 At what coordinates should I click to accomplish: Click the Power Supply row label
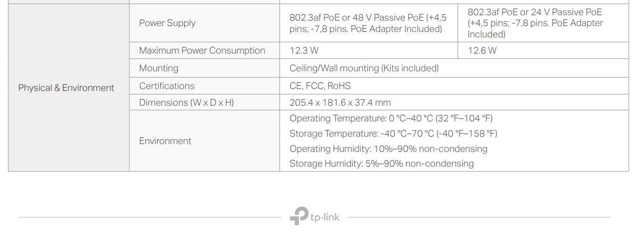(167, 23)
